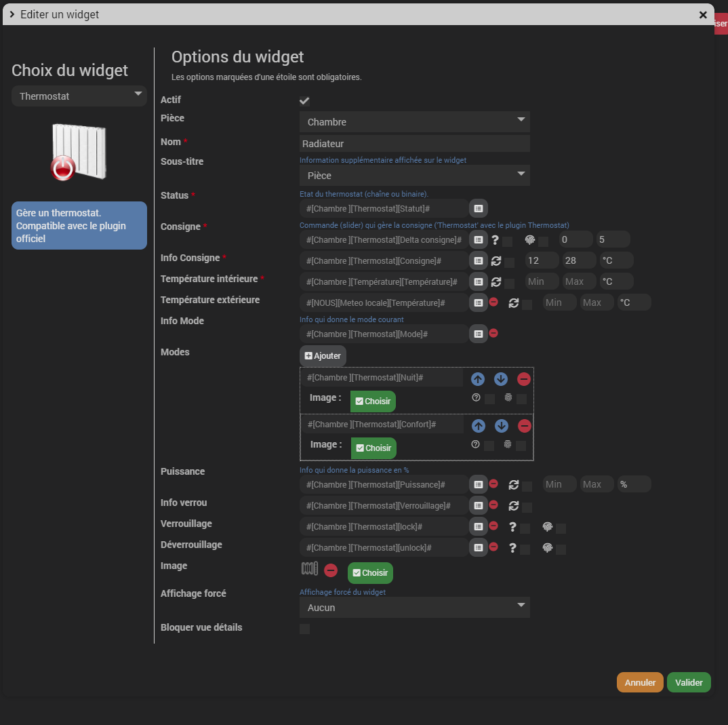Open command picker for Température intérieure
The height and width of the screenshot is (725, 728).
(478, 281)
